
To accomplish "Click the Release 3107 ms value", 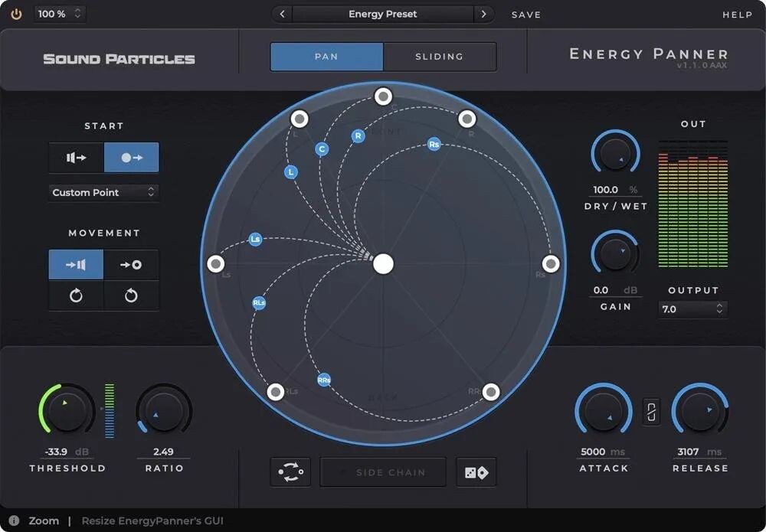I will coord(700,452).
